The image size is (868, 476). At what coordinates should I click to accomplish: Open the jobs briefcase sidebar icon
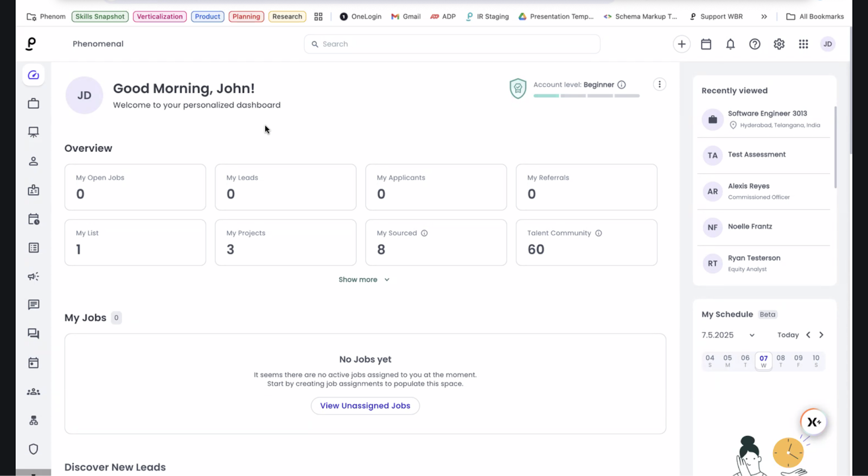(x=34, y=104)
